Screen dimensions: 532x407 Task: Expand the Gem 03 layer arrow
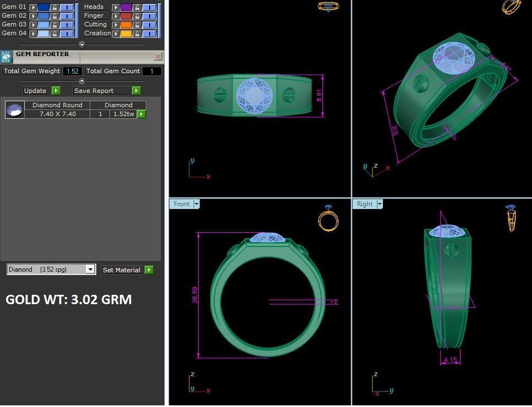(x=33, y=25)
